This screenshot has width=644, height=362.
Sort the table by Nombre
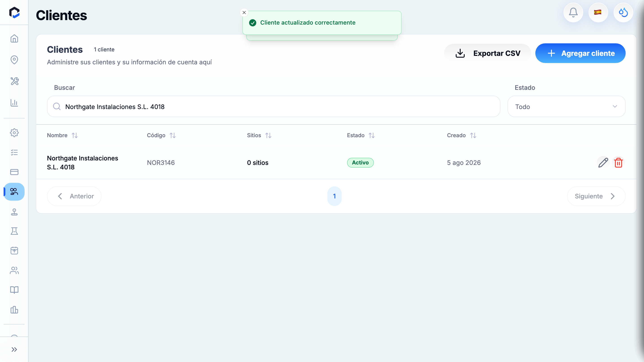(x=62, y=135)
